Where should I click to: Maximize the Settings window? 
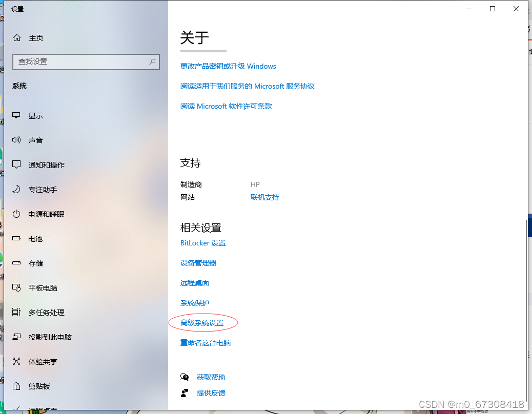coord(493,9)
